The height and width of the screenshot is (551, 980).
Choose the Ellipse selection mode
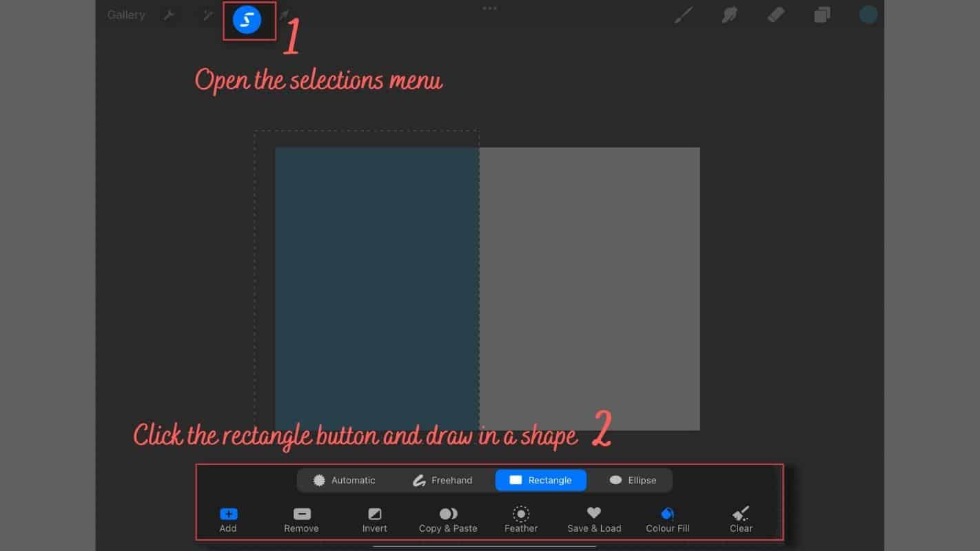pos(633,480)
